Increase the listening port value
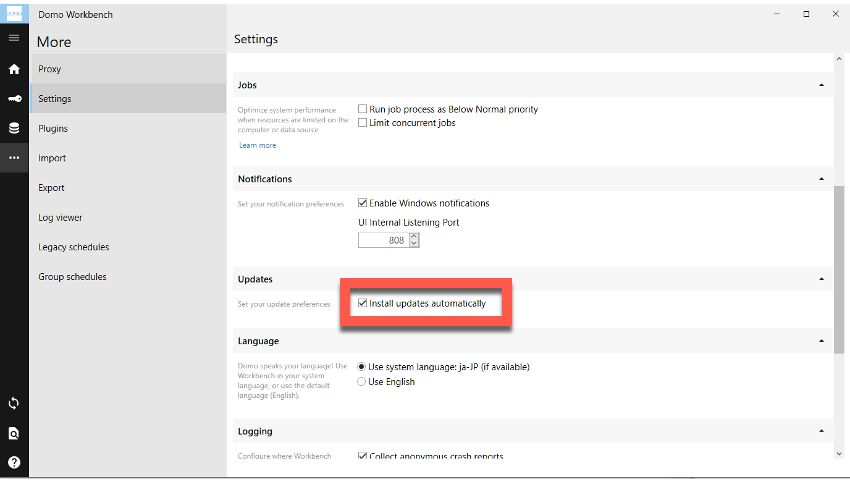The image size is (850, 480). coord(414,236)
